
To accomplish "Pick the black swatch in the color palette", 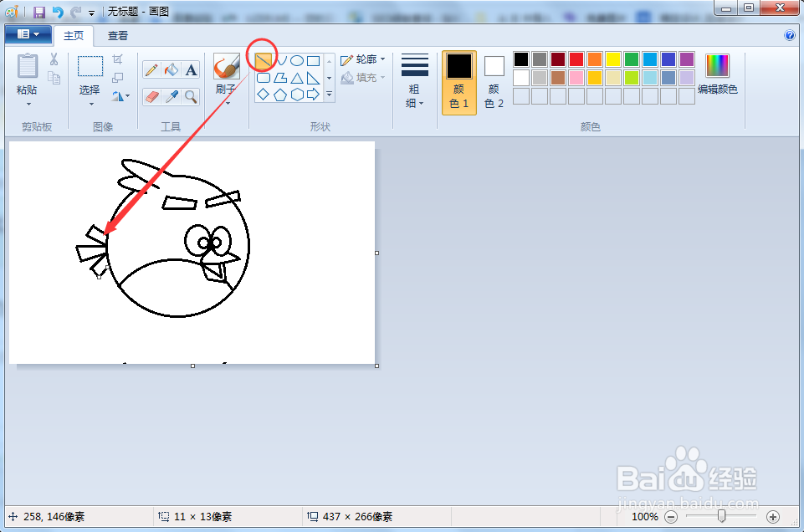I will [521, 59].
